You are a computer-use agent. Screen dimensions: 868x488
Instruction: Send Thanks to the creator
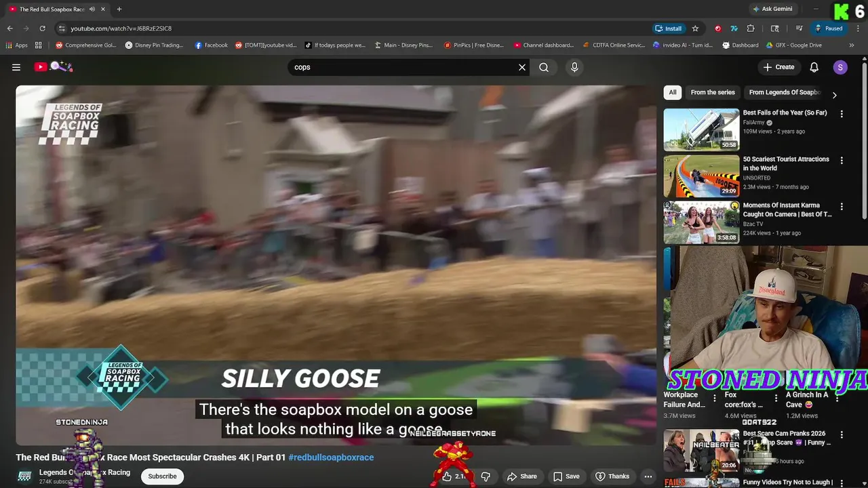[612, 476]
